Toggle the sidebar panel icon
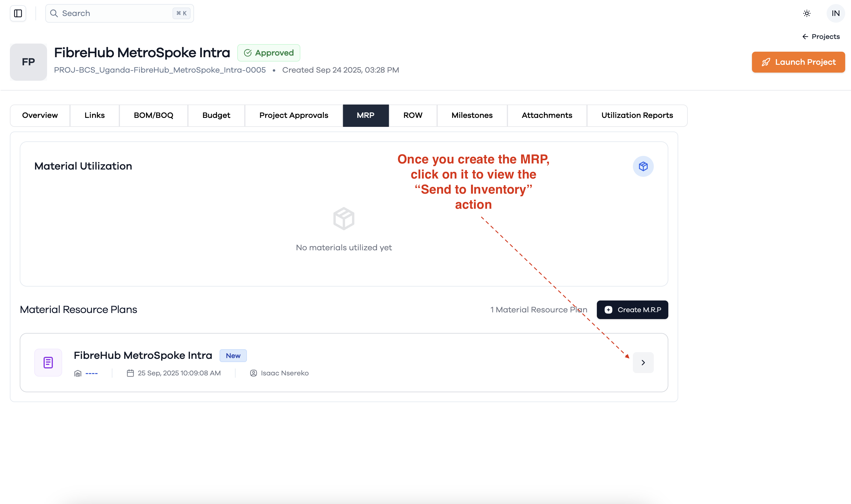Viewport: 851px width, 504px height. coord(18,13)
